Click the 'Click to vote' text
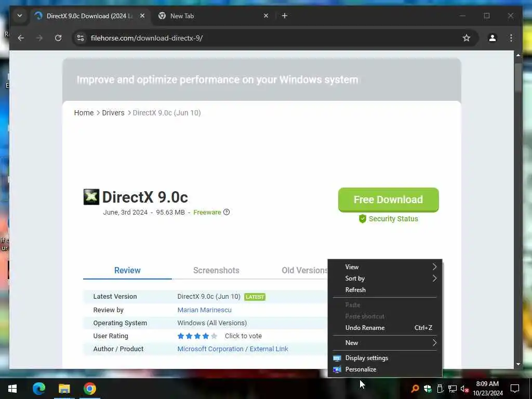Viewport: 532px width, 399px height. tap(243, 336)
